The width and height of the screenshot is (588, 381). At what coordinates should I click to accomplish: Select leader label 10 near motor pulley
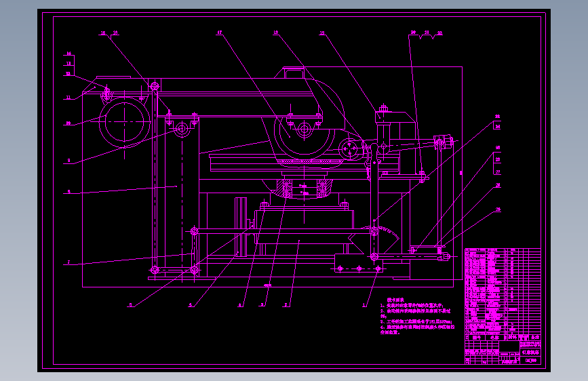pos(68,123)
